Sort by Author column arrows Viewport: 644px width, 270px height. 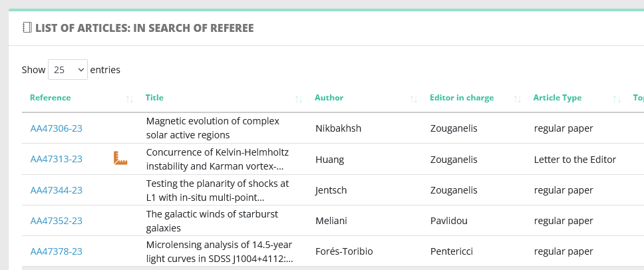(414, 99)
